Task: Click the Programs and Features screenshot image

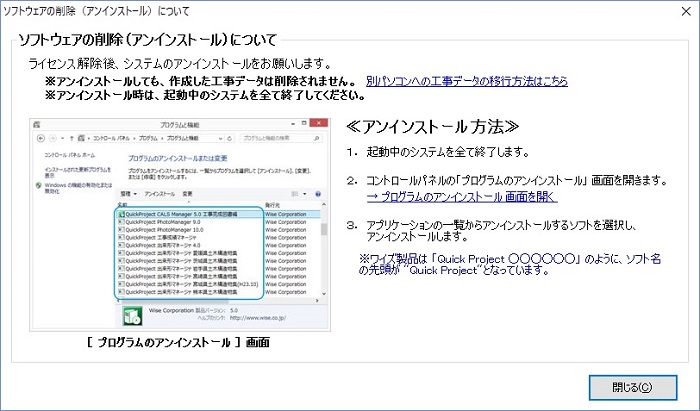Action: click(180, 225)
